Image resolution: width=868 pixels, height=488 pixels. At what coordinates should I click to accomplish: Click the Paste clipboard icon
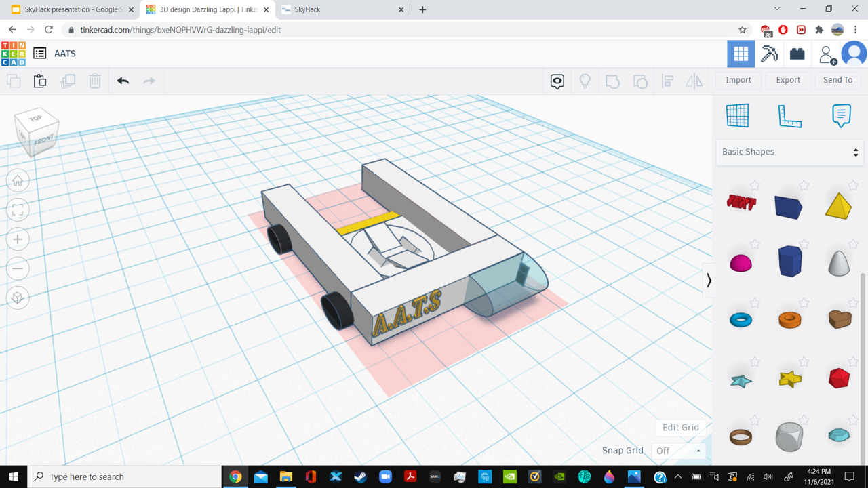(40, 81)
